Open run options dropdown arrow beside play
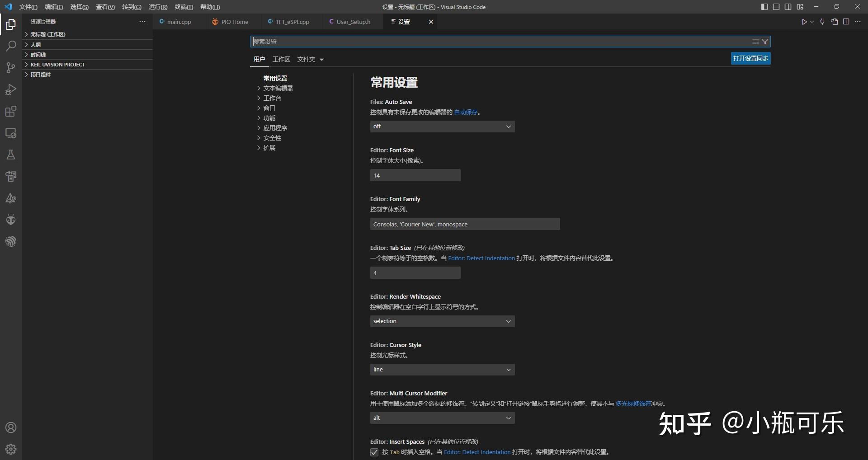The width and height of the screenshot is (868, 460). pos(812,22)
